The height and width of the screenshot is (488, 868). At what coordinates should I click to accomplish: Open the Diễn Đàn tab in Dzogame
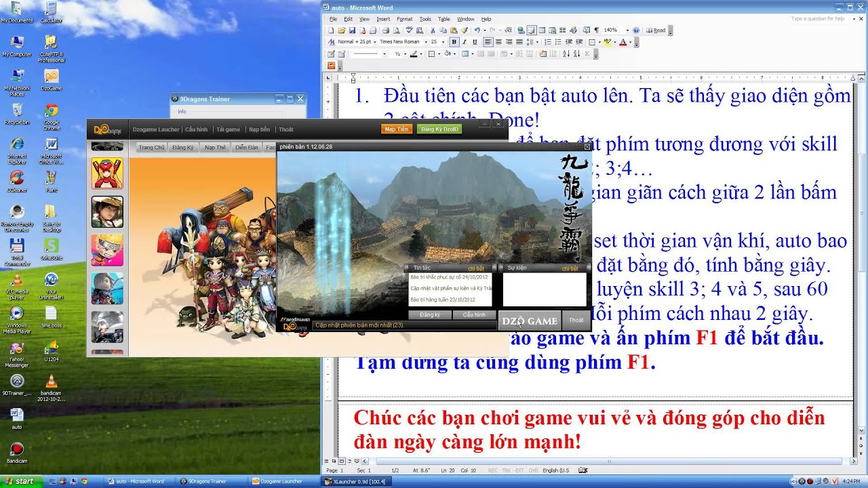(x=247, y=147)
